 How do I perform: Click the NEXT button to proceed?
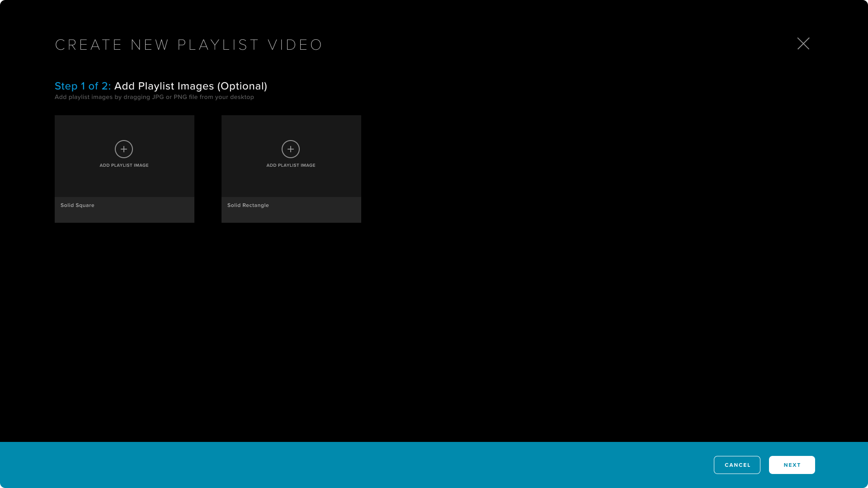(x=792, y=465)
